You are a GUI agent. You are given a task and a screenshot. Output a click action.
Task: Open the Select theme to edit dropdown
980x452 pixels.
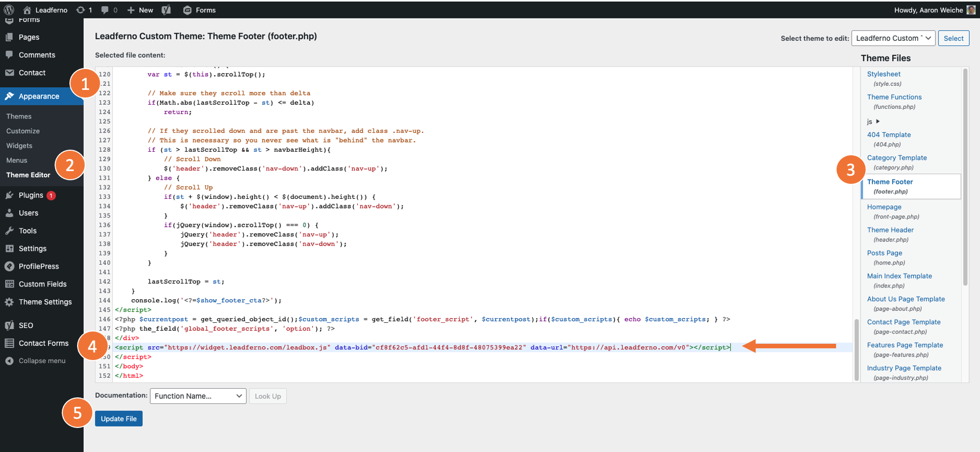coord(893,38)
